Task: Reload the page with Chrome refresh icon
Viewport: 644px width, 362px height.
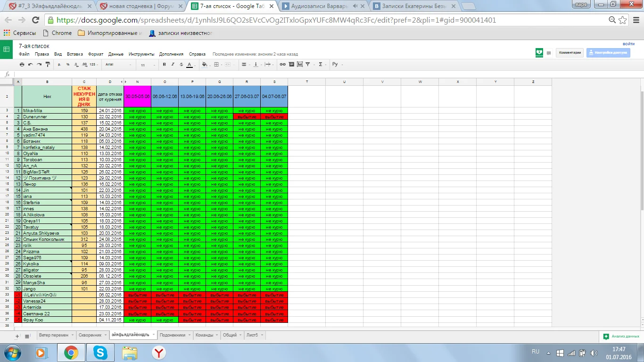Action: pos(35,20)
